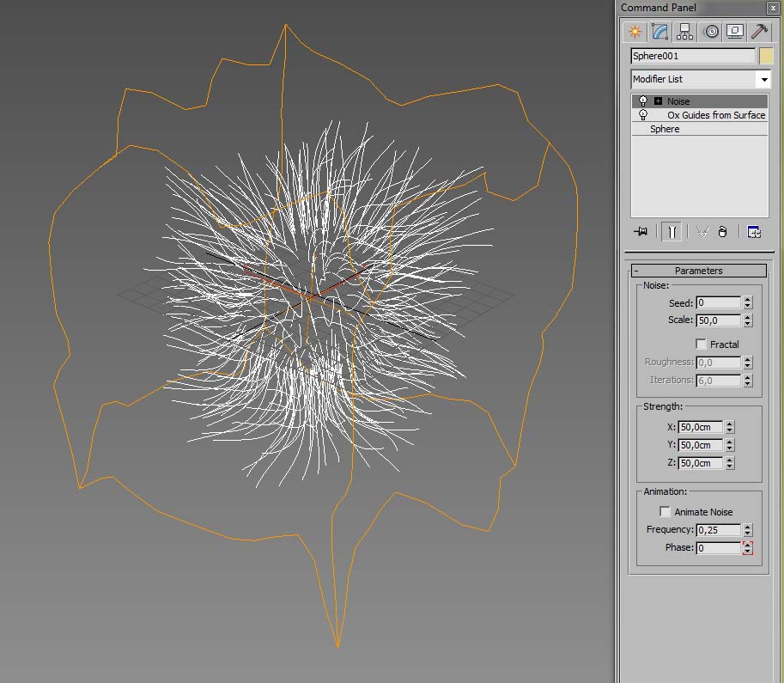Click Remove modifier from the stack icon

tap(722, 232)
